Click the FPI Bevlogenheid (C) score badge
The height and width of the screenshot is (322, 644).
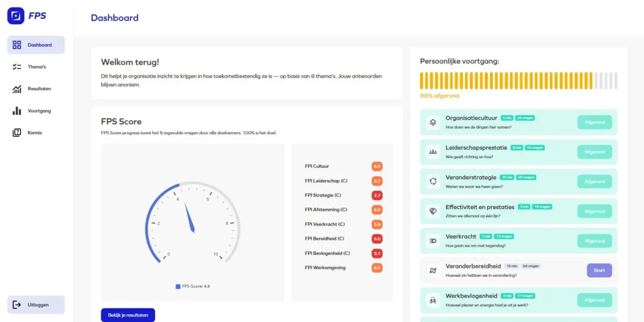click(377, 253)
